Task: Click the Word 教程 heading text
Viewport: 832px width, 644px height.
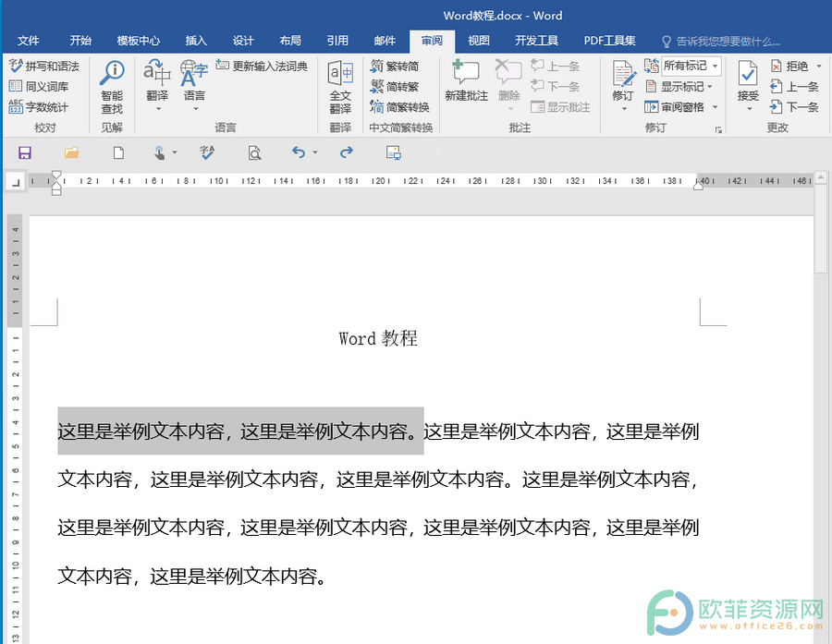Action: coord(378,338)
